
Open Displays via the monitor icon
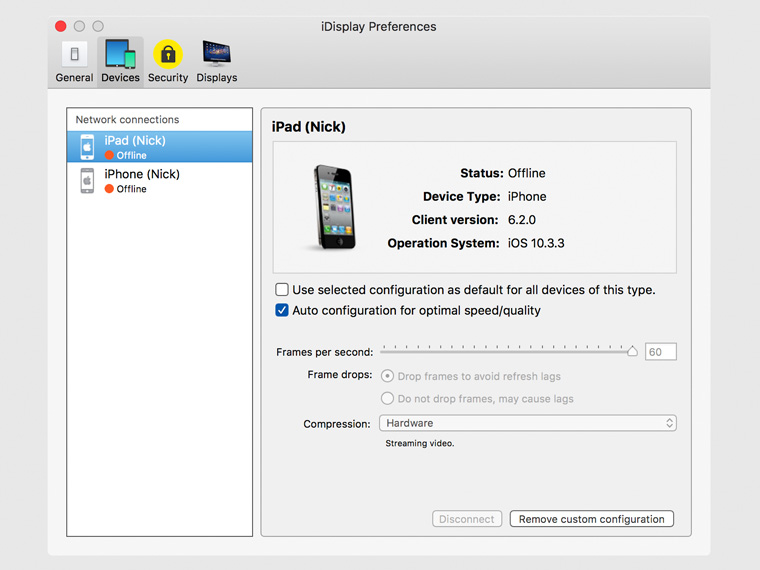(x=216, y=55)
